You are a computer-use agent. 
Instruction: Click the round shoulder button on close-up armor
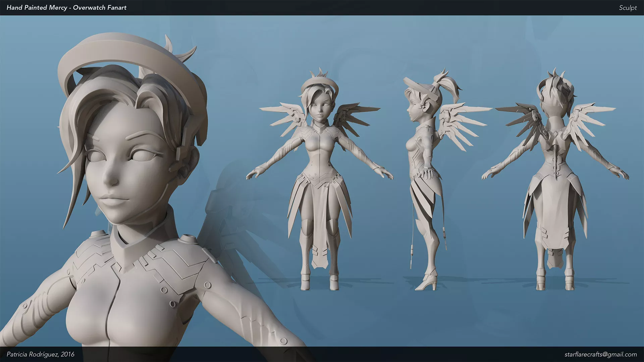(x=188, y=239)
